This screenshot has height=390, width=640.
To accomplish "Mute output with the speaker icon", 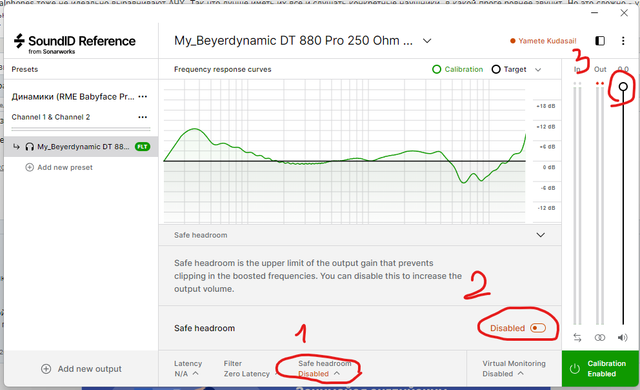I will tap(622, 337).
